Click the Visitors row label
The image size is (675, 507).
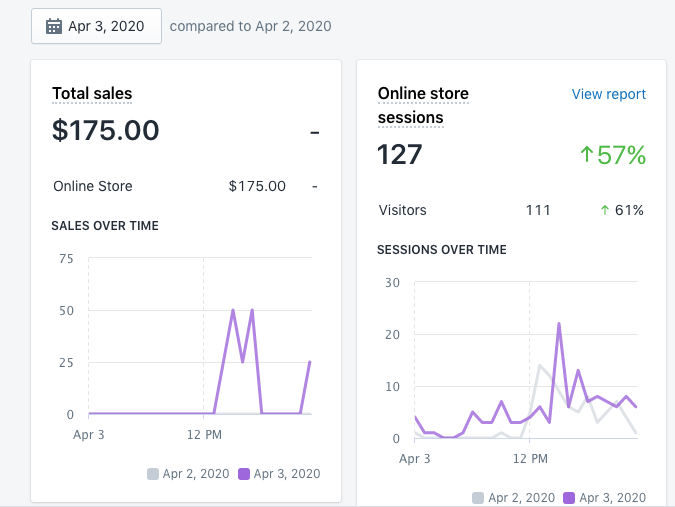coord(402,210)
